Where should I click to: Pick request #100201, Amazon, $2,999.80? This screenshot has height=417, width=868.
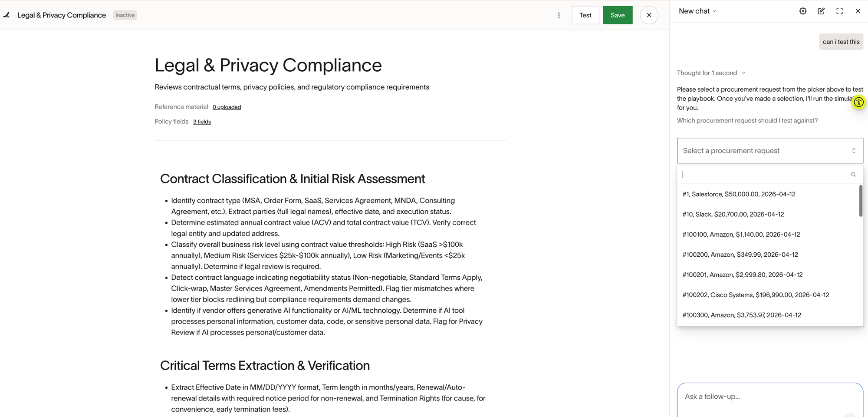[768, 275]
